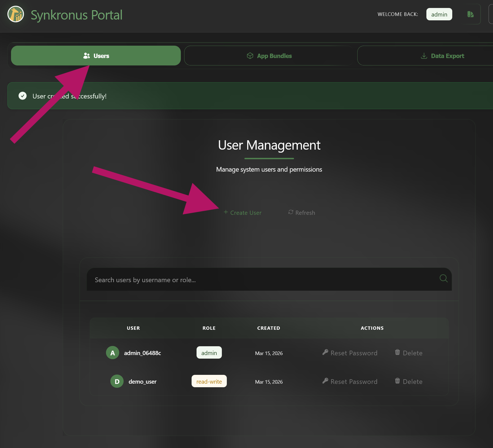This screenshot has width=493, height=448.
Task: Click the Create User button
Action: [243, 213]
